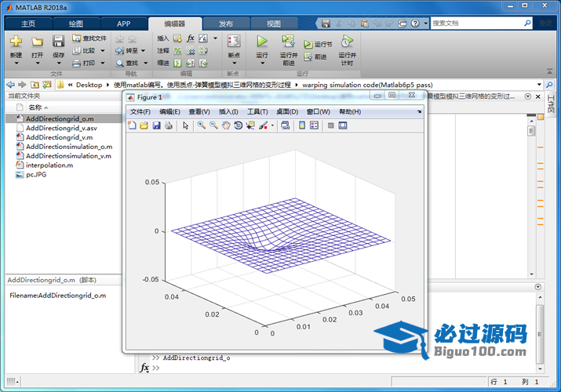
Task: Click the browse for folder icon
Action: coord(47,85)
